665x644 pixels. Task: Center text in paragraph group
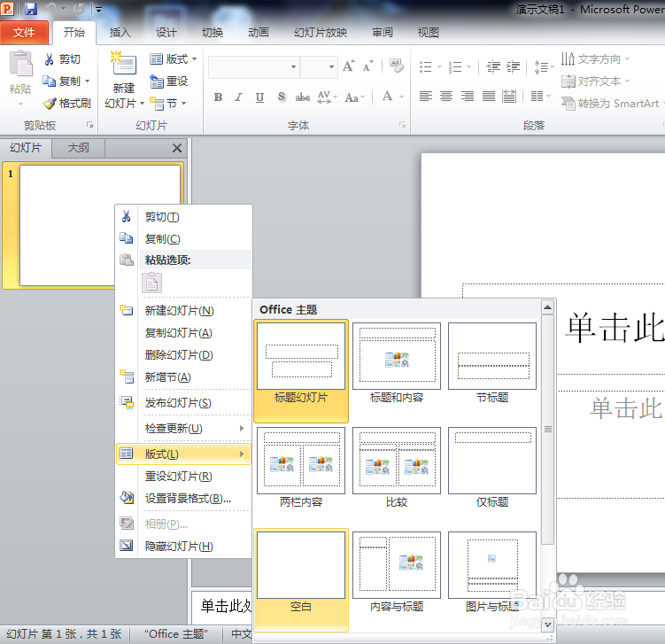tap(446, 97)
